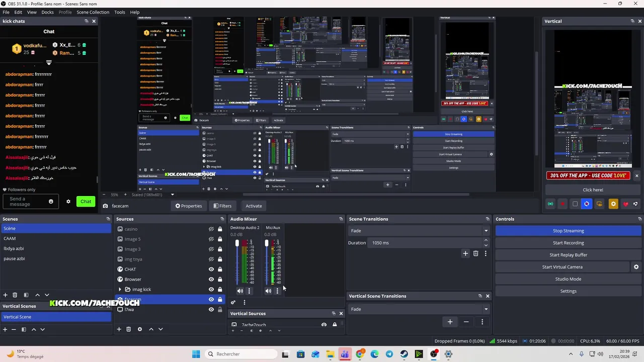Open the Docks menu
Image resolution: width=644 pixels, height=362 pixels.
coord(47,12)
